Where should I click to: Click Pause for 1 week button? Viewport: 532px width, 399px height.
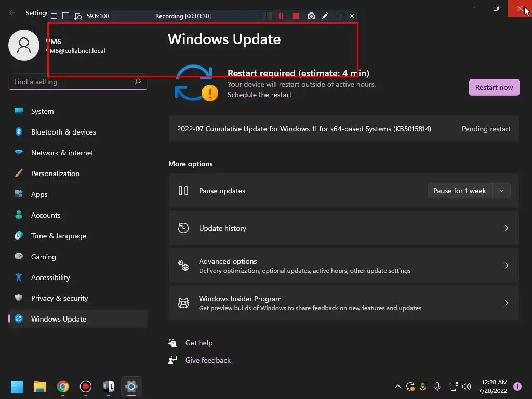(459, 191)
